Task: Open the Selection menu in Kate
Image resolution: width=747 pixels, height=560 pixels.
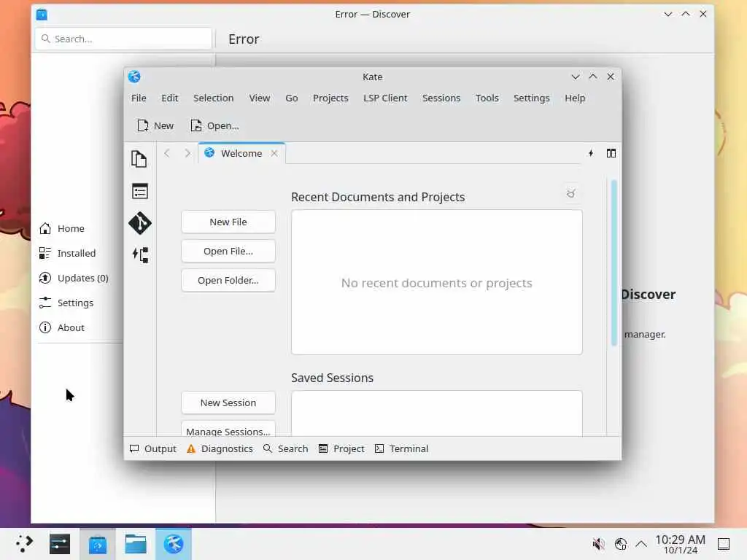Action: (214, 98)
